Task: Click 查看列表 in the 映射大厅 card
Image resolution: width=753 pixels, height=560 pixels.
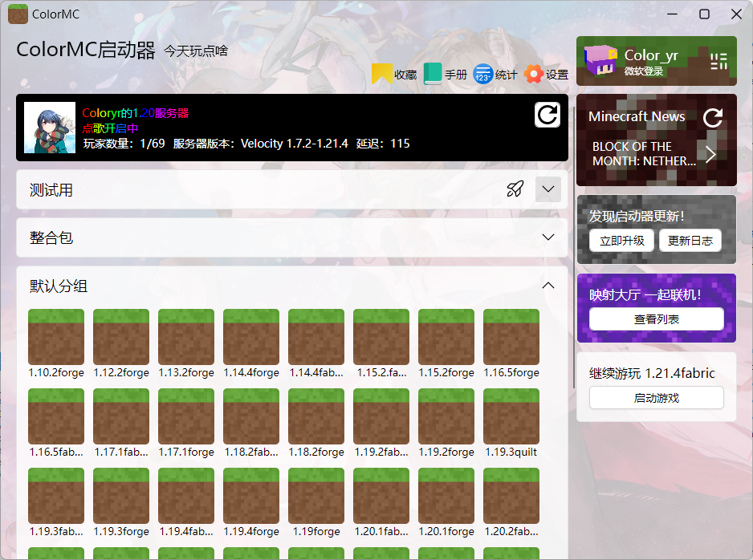Action: coord(656,319)
